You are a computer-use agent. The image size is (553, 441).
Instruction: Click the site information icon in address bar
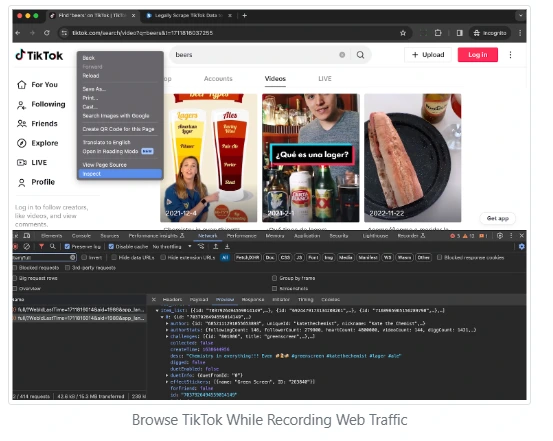[x=64, y=33]
